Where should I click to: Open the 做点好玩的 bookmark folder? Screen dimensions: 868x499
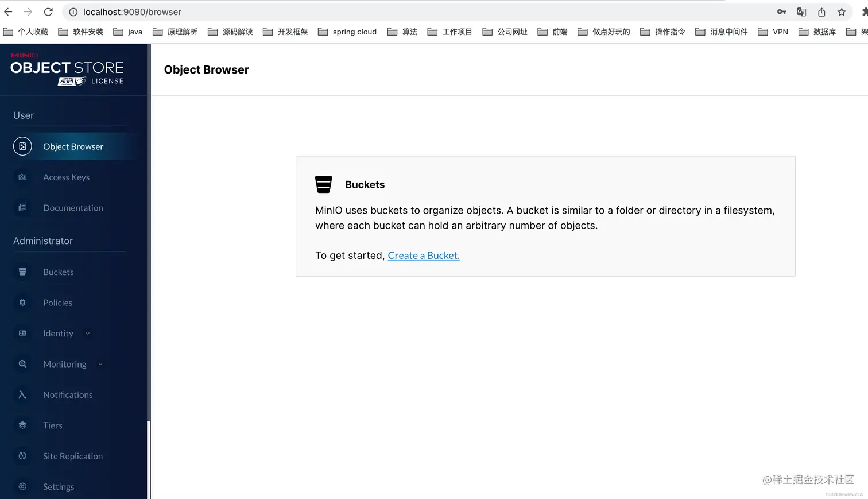pyautogui.click(x=604, y=32)
